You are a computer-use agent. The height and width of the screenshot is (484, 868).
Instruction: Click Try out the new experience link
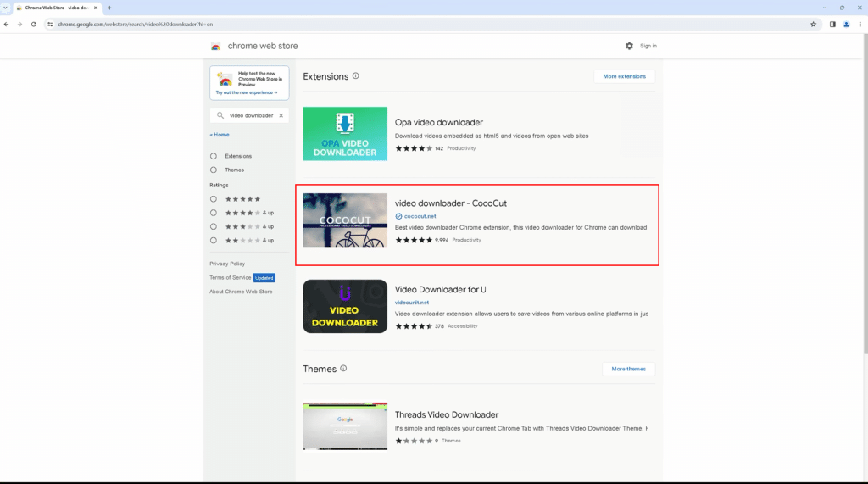(x=247, y=92)
